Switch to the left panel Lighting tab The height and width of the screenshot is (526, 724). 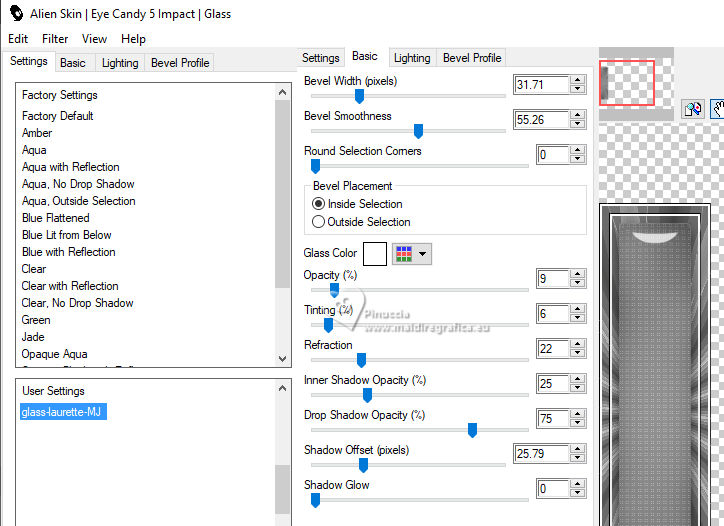pos(120,63)
